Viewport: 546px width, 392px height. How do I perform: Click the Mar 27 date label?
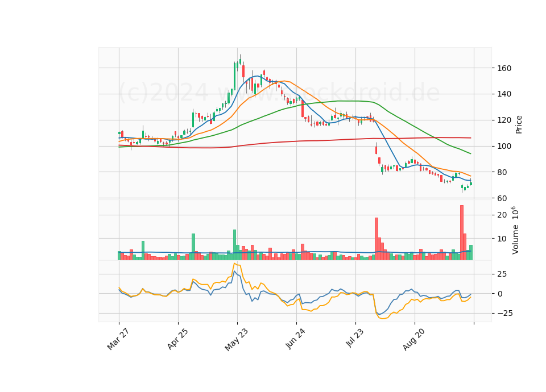click(x=118, y=339)
